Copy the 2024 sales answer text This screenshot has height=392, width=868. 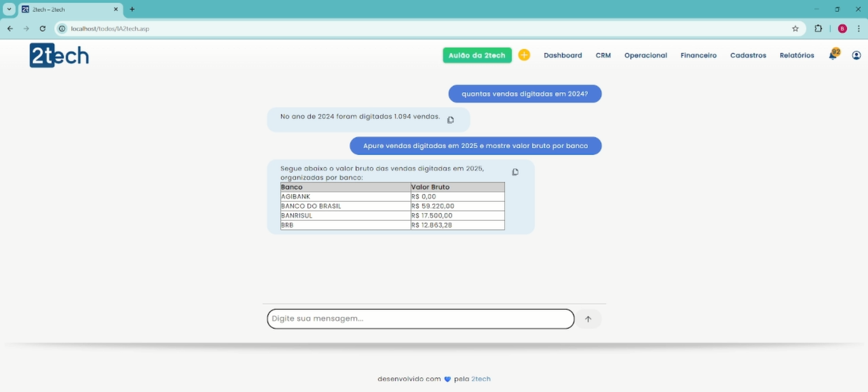[x=450, y=120]
